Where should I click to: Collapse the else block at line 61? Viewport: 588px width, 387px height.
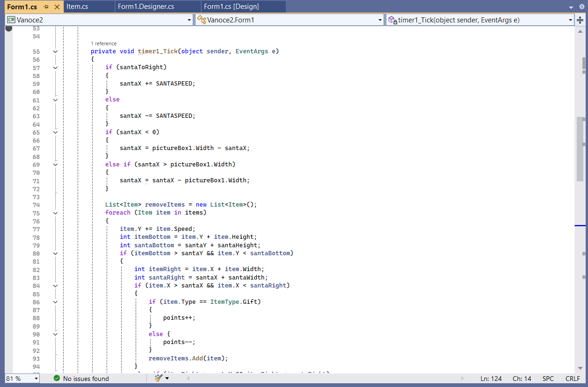pos(55,100)
